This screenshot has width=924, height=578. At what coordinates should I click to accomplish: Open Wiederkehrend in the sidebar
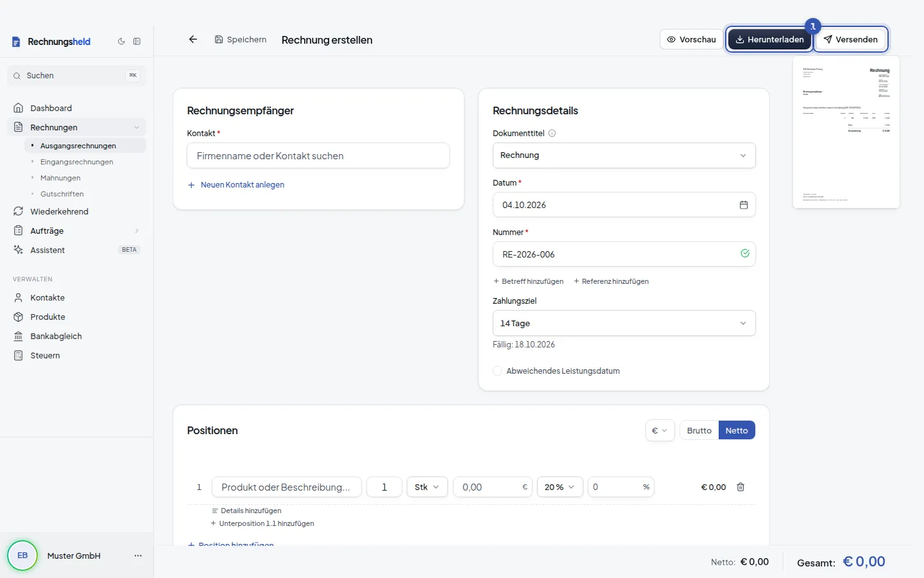pos(76,211)
